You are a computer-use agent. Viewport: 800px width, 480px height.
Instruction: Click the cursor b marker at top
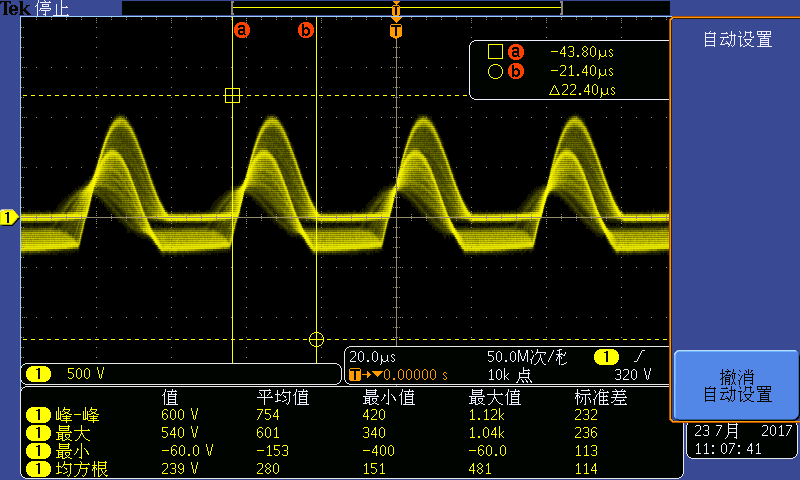click(306, 31)
